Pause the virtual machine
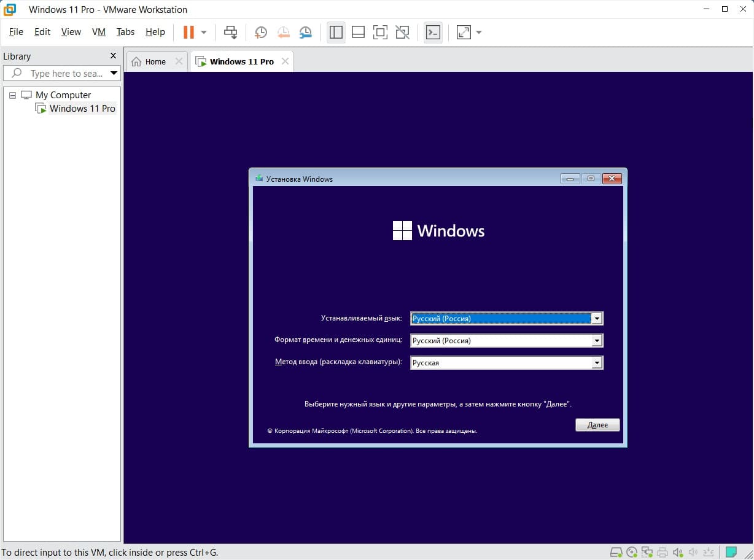Screen dimensions: 754x560 [x=189, y=32]
